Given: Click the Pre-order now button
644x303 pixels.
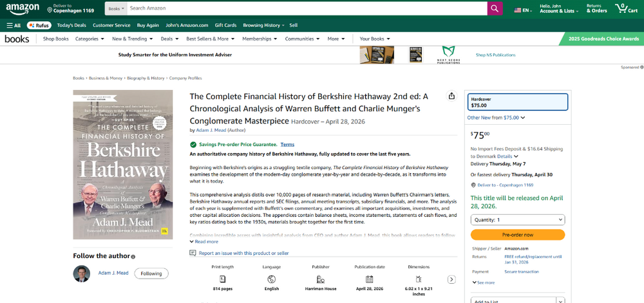Looking at the screenshot, I should click(518, 235).
